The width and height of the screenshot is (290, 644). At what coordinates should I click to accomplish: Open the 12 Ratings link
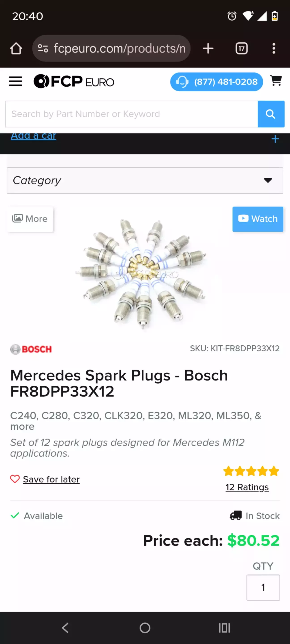point(247,487)
